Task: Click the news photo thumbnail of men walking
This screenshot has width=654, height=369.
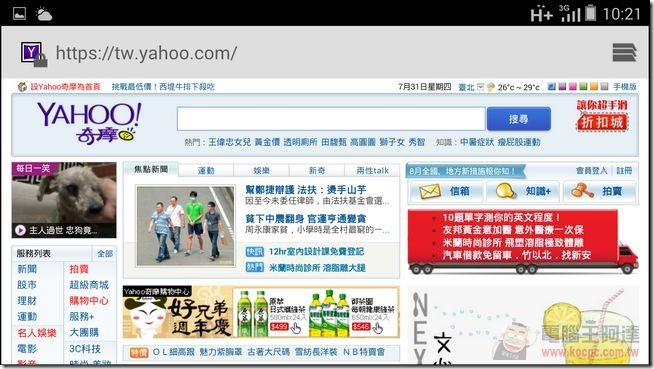Action: pyautogui.click(x=185, y=226)
